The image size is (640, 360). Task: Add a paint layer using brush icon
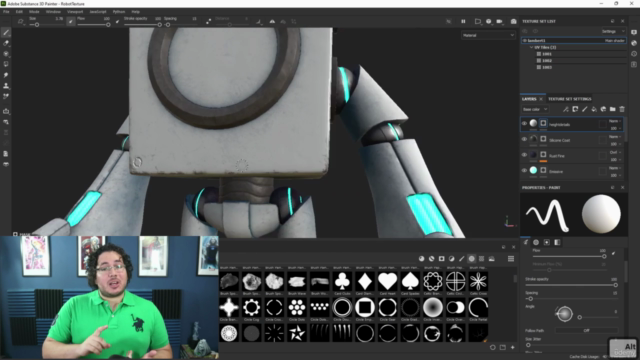(x=584, y=109)
